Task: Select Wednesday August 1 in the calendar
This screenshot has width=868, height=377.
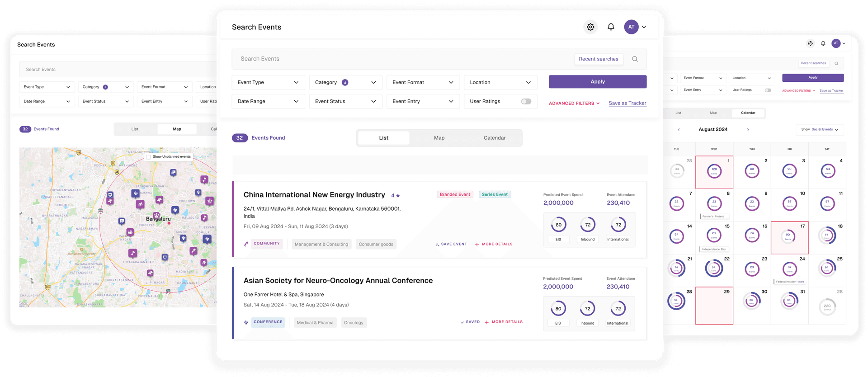Action: (x=714, y=172)
